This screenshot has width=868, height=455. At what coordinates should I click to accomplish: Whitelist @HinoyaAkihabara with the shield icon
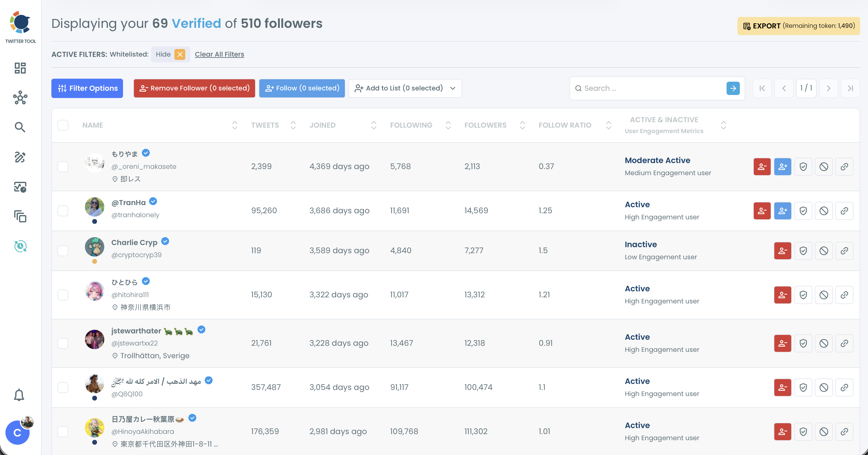pos(803,432)
